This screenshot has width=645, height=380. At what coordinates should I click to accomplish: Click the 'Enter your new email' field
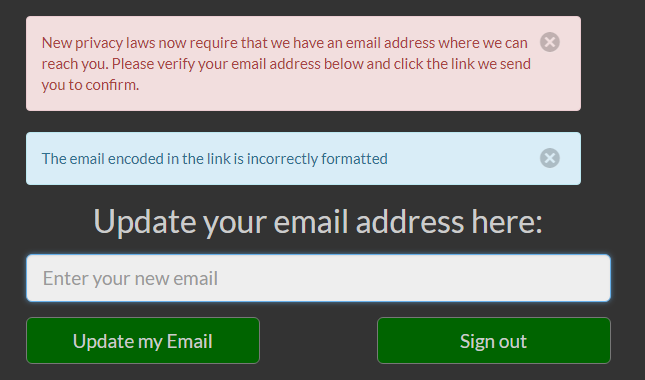(x=318, y=278)
